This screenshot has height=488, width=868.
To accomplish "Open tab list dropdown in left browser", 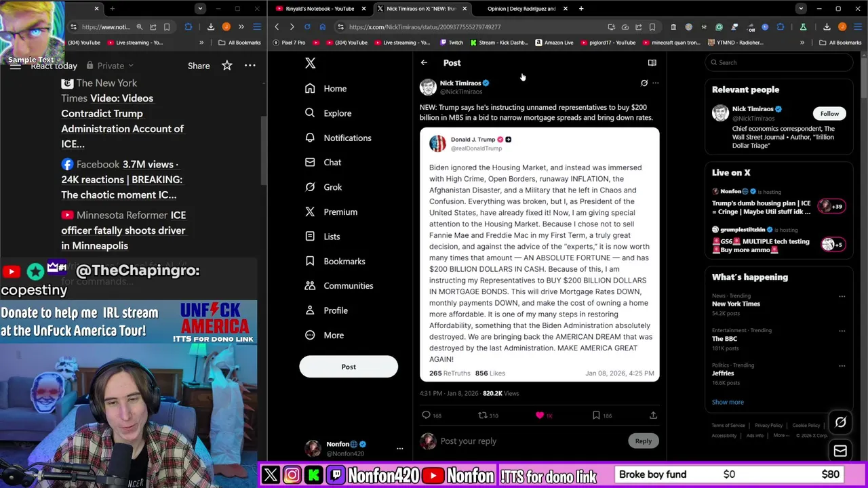I will tap(199, 8).
